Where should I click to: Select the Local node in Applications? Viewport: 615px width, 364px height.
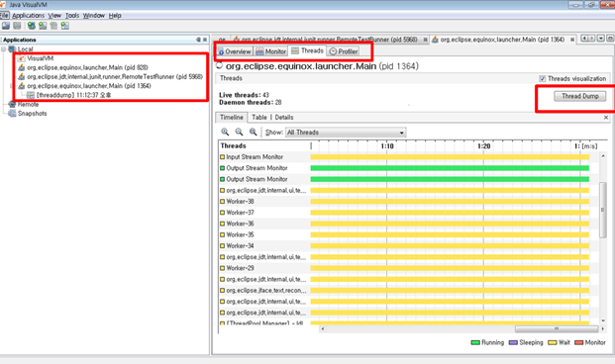click(x=21, y=49)
